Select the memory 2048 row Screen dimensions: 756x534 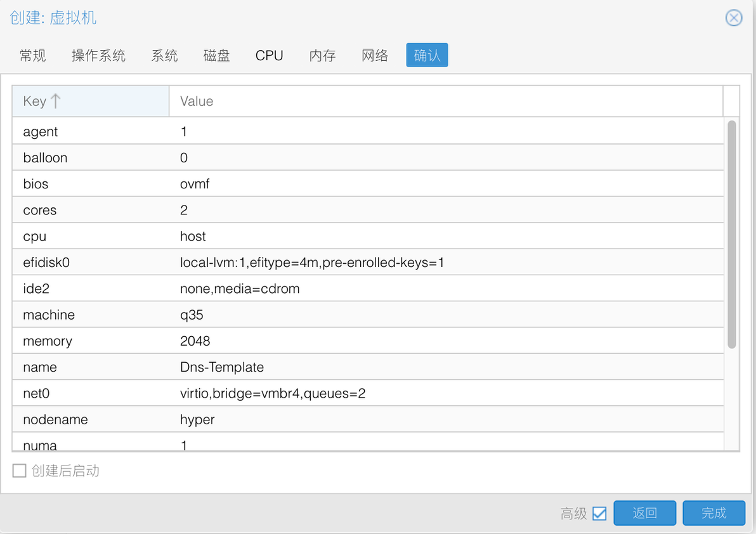pos(368,341)
